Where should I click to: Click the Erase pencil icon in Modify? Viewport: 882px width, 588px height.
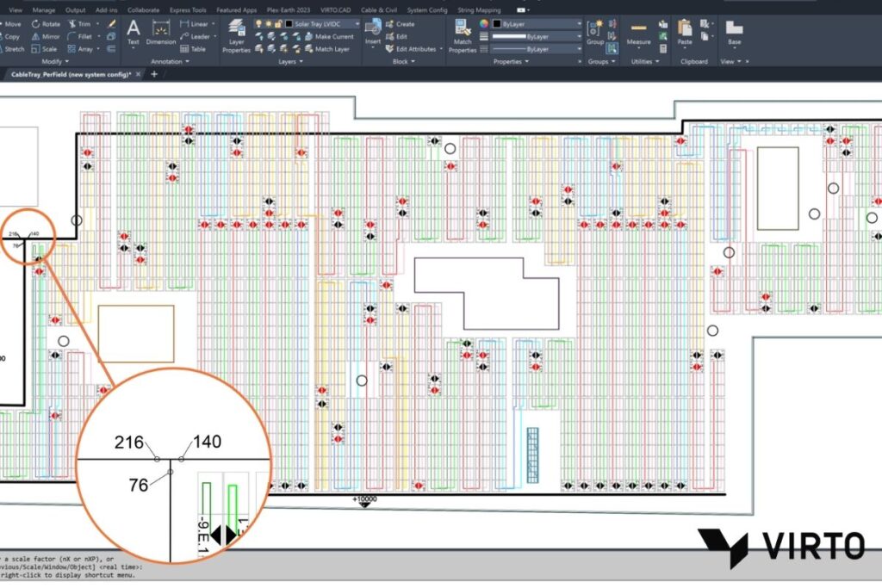(x=111, y=24)
